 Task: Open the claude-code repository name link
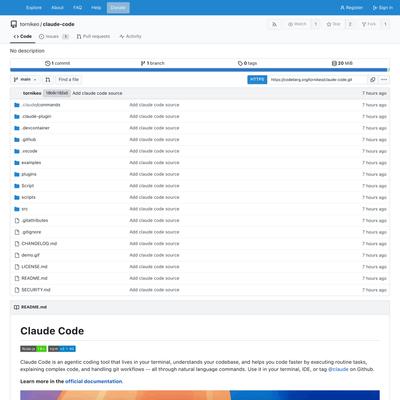(59, 24)
